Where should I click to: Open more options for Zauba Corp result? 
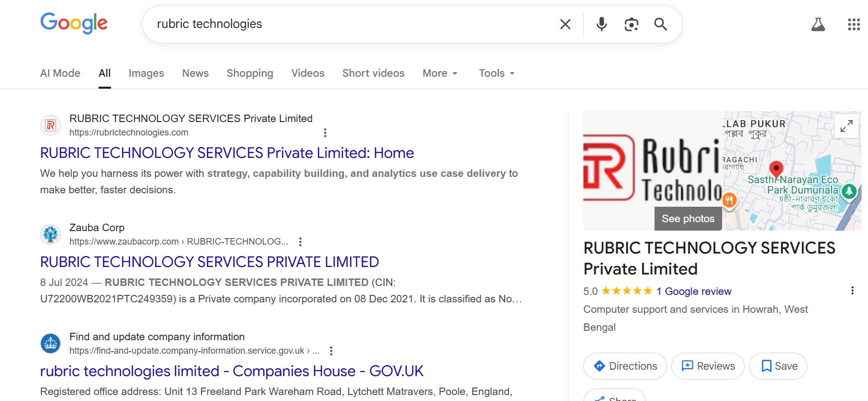coord(300,242)
